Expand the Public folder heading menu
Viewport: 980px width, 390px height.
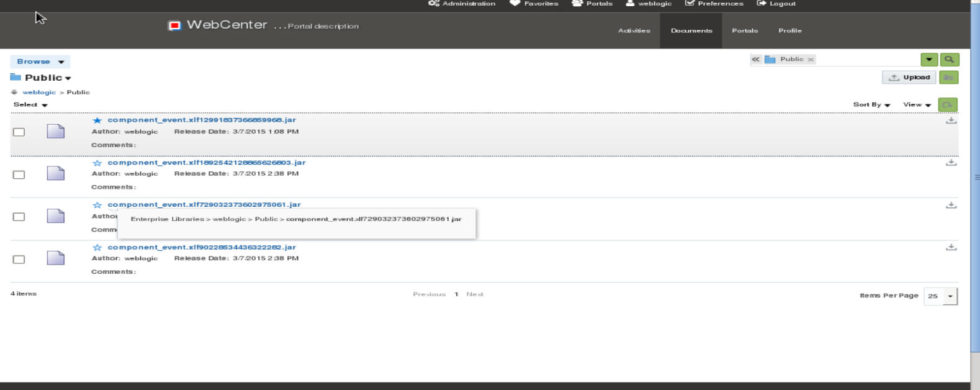68,78
